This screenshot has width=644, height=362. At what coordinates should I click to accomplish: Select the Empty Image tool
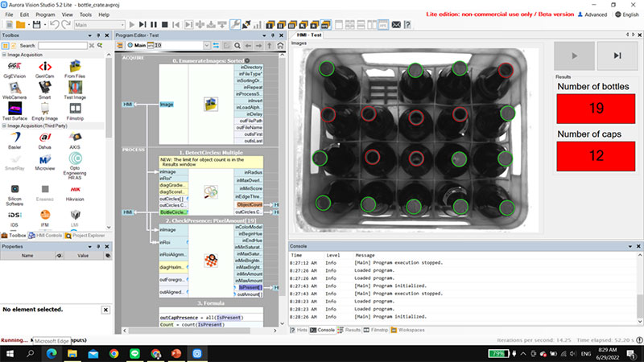[45, 112]
